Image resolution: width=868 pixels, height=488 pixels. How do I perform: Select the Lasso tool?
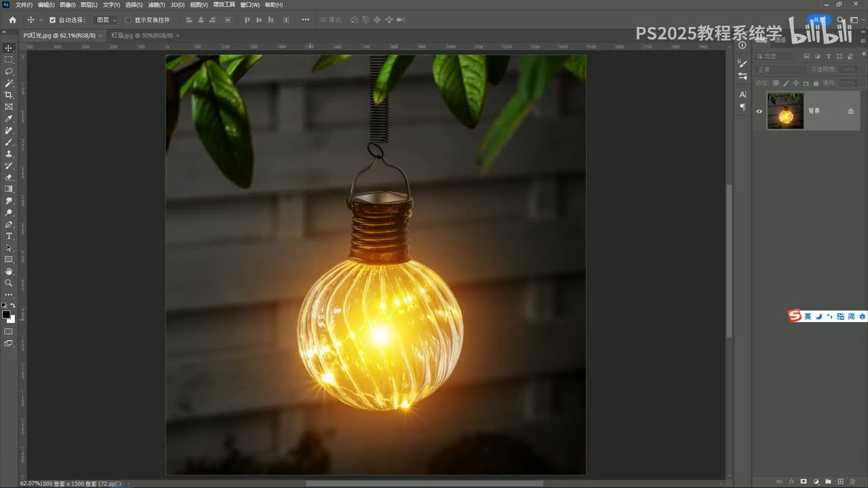pos(9,71)
